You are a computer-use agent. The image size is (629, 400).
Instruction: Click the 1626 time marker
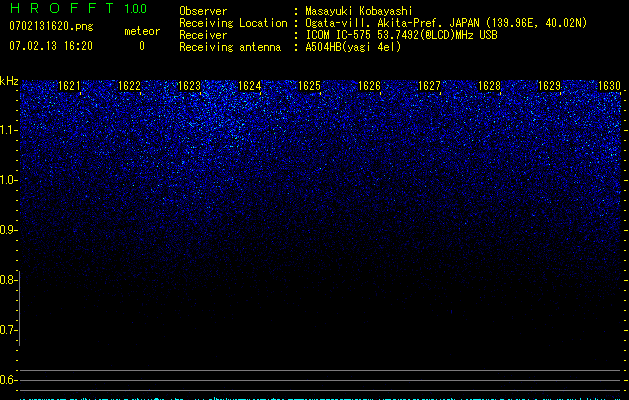coord(369,86)
